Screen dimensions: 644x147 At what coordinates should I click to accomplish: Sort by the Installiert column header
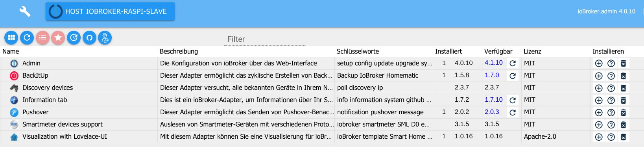448,51
